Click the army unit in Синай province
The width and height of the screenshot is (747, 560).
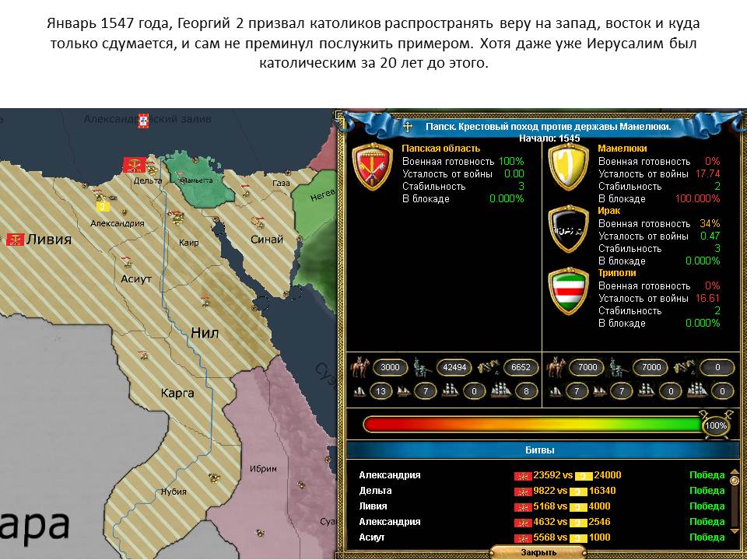(x=258, y=222)
